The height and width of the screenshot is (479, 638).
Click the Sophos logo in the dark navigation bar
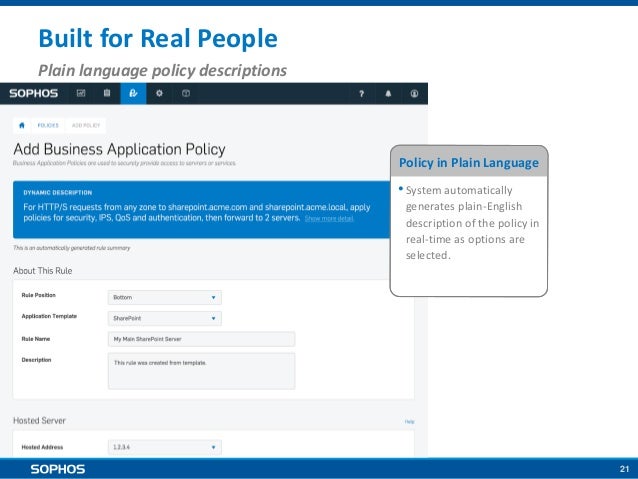(x=33, y=94)
